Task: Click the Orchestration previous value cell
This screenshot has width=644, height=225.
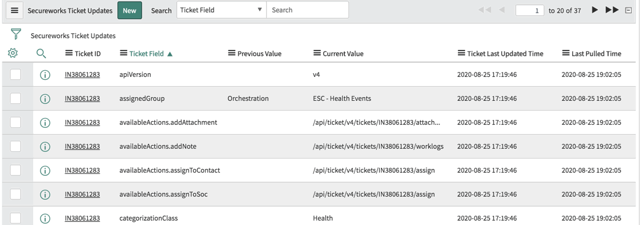Action: (x=248, y=98)
